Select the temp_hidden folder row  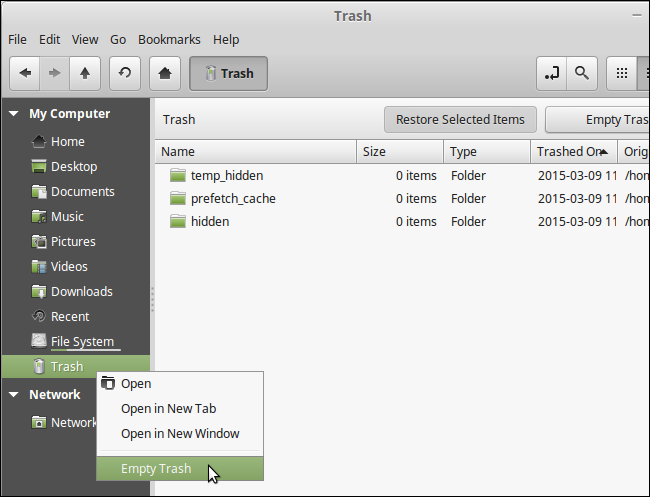click(x=226, y=175)
